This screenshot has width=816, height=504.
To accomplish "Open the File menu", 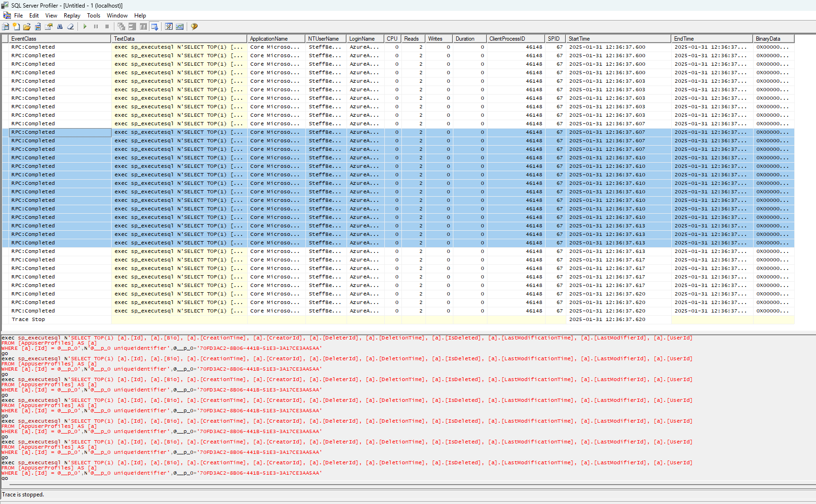I will [18, 16].
